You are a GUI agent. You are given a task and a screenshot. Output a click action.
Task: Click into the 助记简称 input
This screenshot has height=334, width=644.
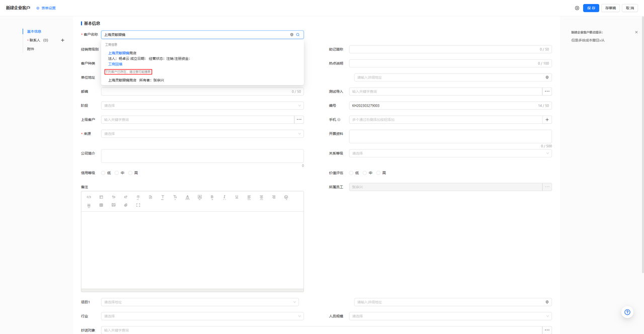(x=450, y=49)
